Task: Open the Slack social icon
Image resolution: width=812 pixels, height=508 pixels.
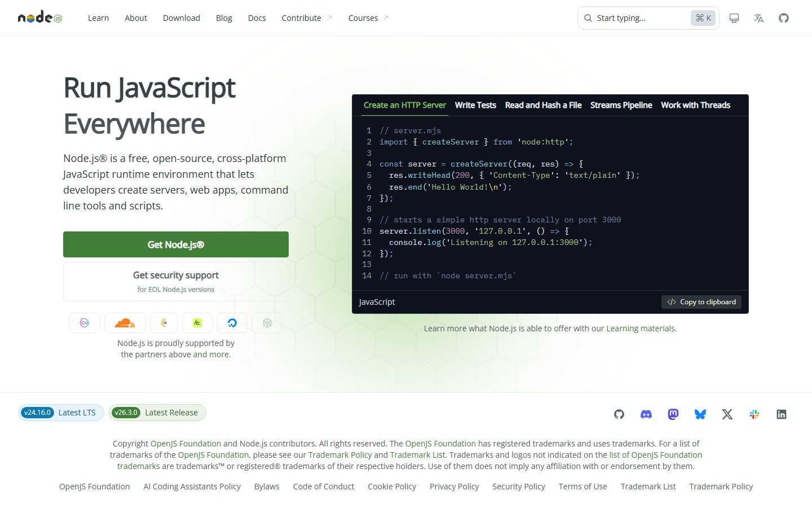Action: tap(754, 414)
